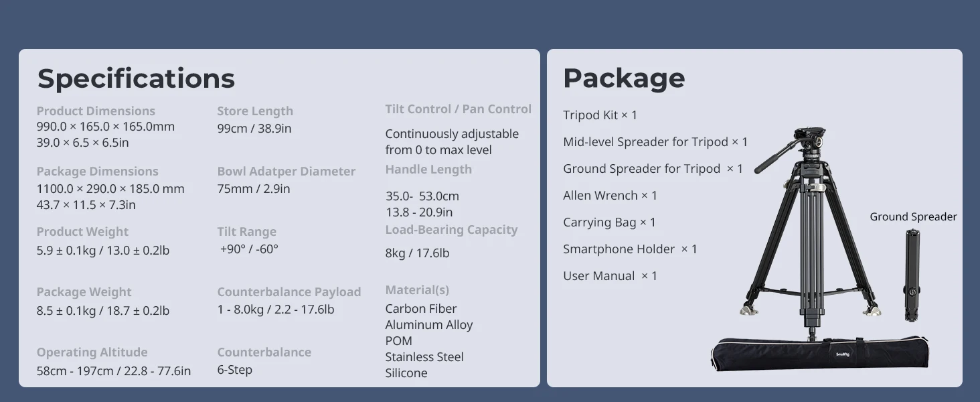The image size is (980, 402).
Task: Select the Package heading
Action: (624, 78)
